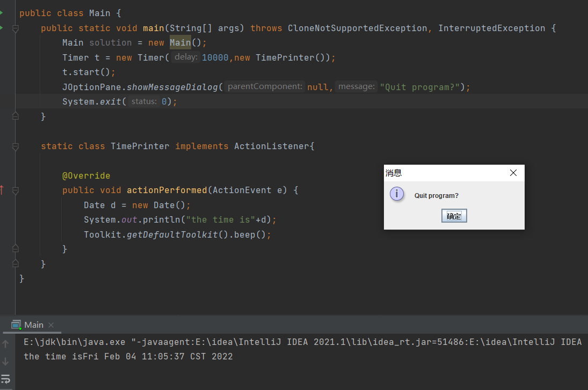The image size is (588, 390).
Task: Click fold end marker closing actionPerformed
Action: pyautogui.click(x=16, y=248)
